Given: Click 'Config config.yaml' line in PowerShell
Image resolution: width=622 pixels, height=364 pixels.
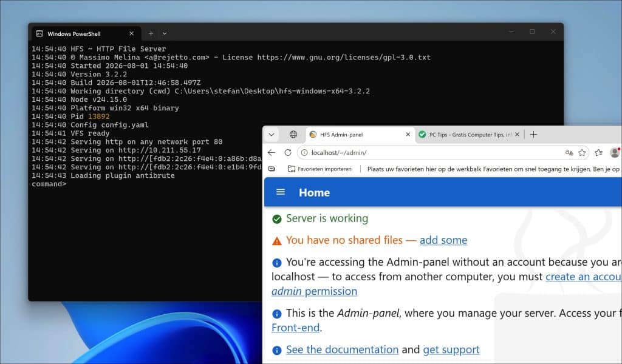Looking at the screenshot, I should [x=90, y=125].
